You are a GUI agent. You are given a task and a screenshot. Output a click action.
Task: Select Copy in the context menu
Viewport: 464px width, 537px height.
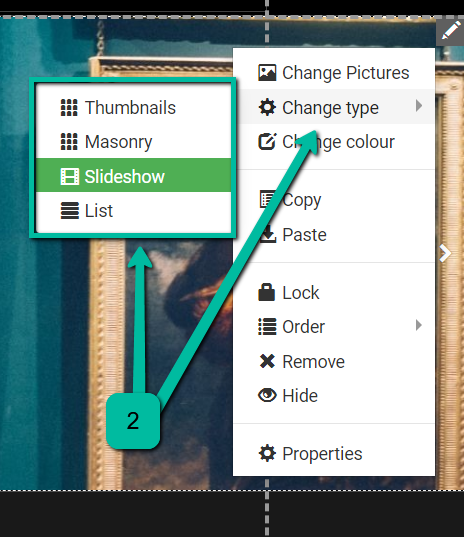click(x=334, y=200)
